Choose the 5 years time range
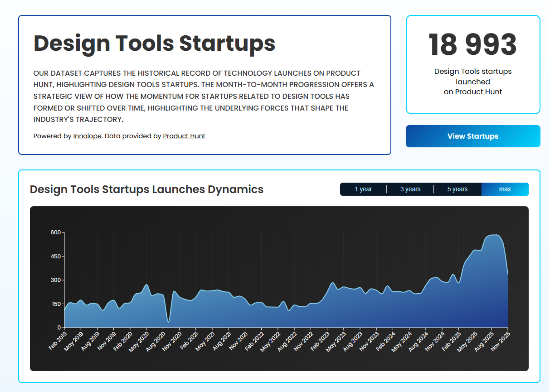 (457, 189)
